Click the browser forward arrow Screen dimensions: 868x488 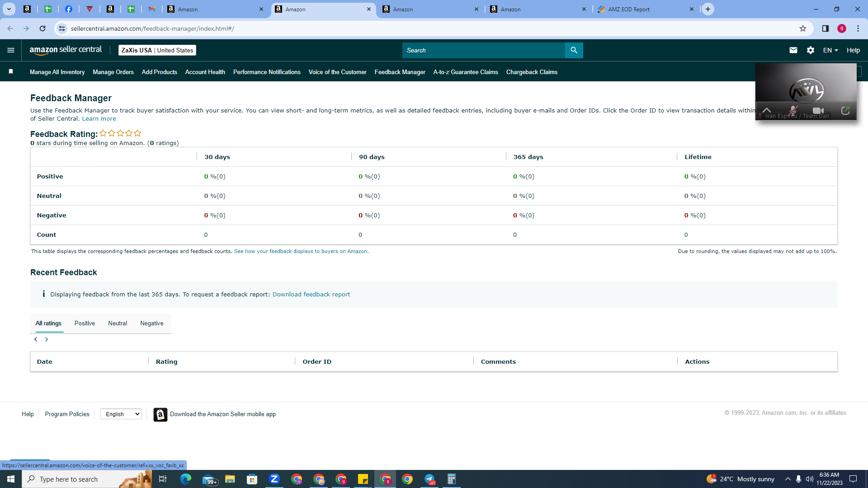click(x=26, y=28)
